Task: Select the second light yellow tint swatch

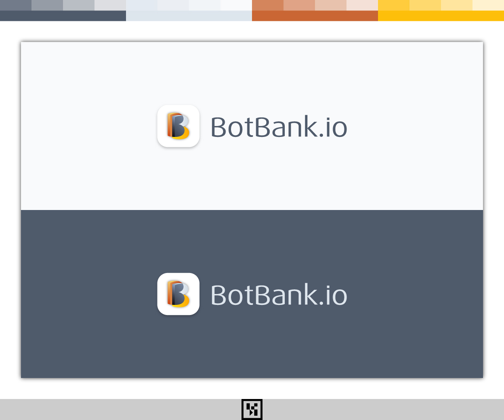Action: [425, 5]
